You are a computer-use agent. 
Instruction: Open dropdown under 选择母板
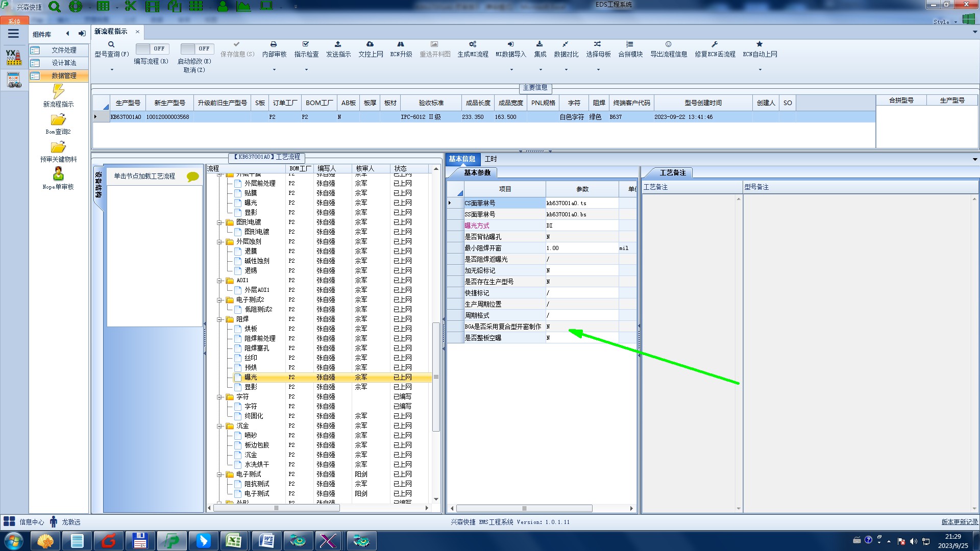click(598, 70)
